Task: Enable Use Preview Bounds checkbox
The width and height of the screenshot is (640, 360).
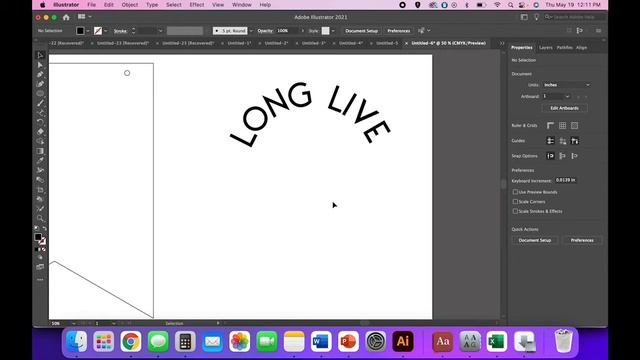Action: 515,192
